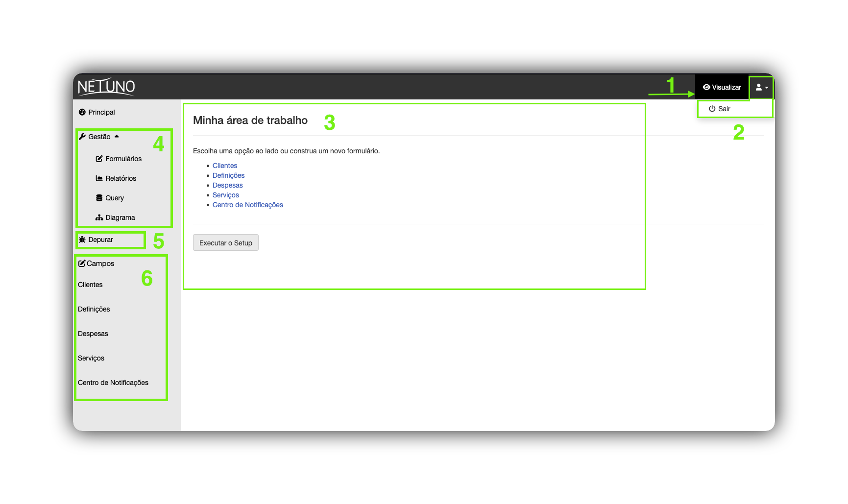Open the Definições link in the work area
Image resolution: width=848 pixels, height=504 pixels.
(x=229, y=175)
